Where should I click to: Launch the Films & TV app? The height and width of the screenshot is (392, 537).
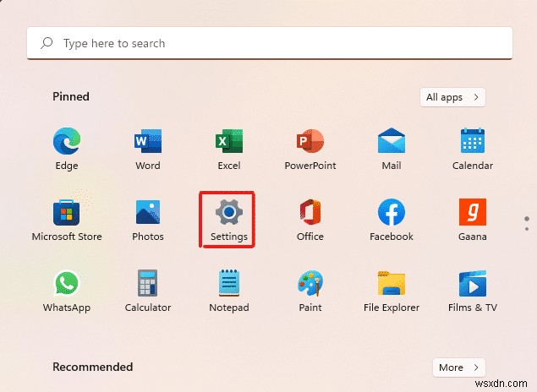point(473,291)
